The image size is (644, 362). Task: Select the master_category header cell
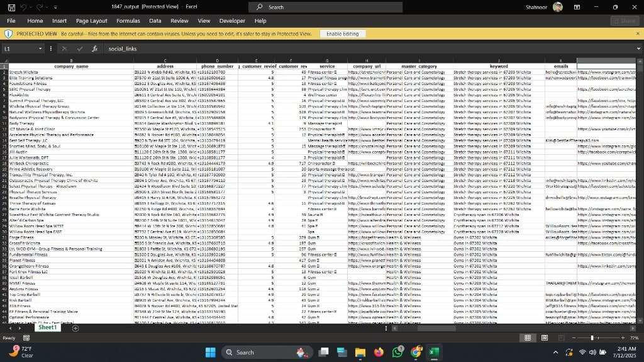(x=419, y=66)
